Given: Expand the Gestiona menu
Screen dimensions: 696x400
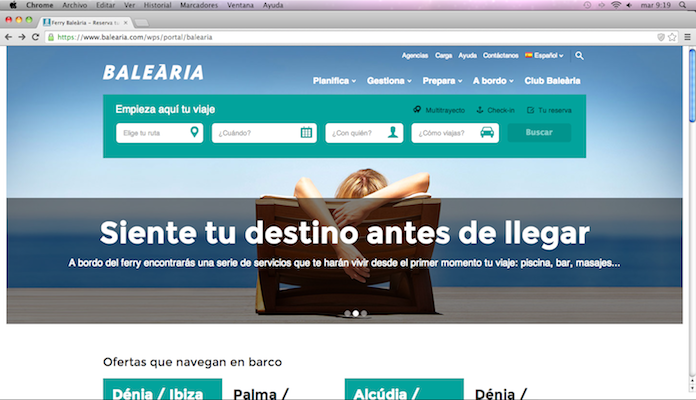Looking at the screenshot, I should coord(389,81).
